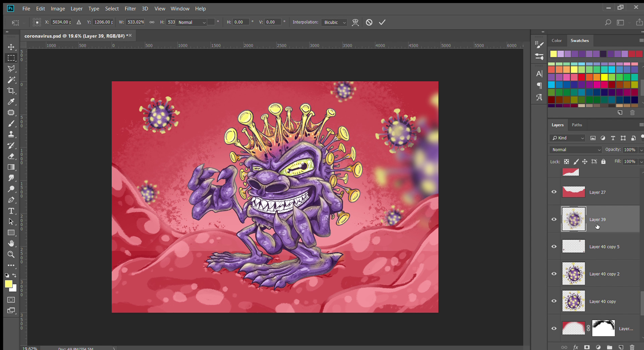Image resolution: width=644 pixels, height=350 pixels.
Task: Select the Crop tool
Action: [x=11, y=91]
